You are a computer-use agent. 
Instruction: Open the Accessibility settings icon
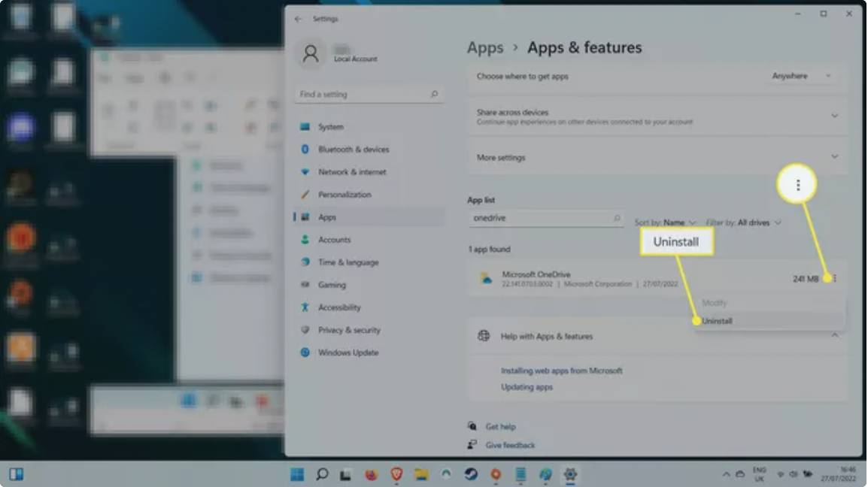coord(305,307)
